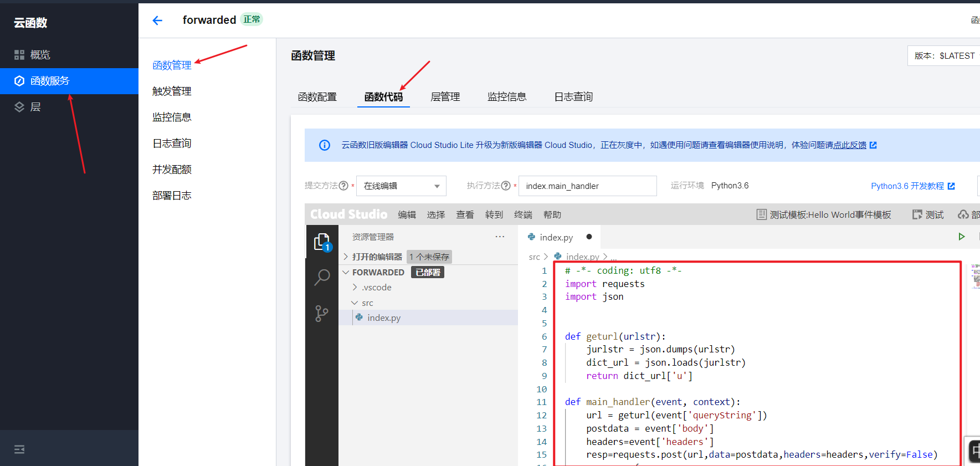
Task: Open the 测试模板 Hello World template selector
Action: tap(824, 214)
